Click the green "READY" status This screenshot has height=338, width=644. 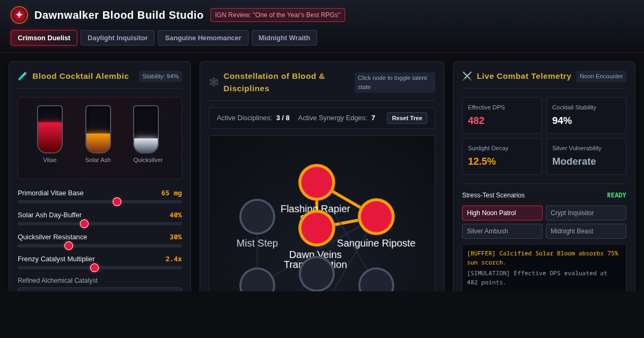click(x=617, y=195)
